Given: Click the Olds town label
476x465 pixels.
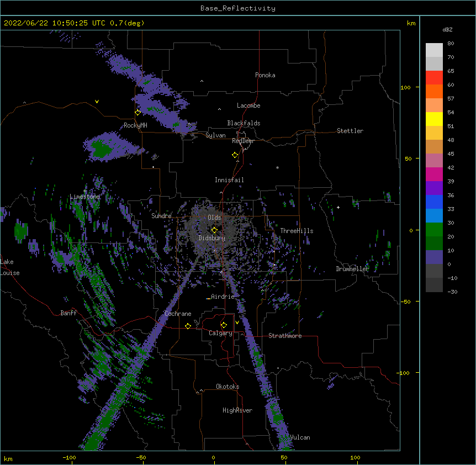Looking at the screenshot, I should 214,218.
